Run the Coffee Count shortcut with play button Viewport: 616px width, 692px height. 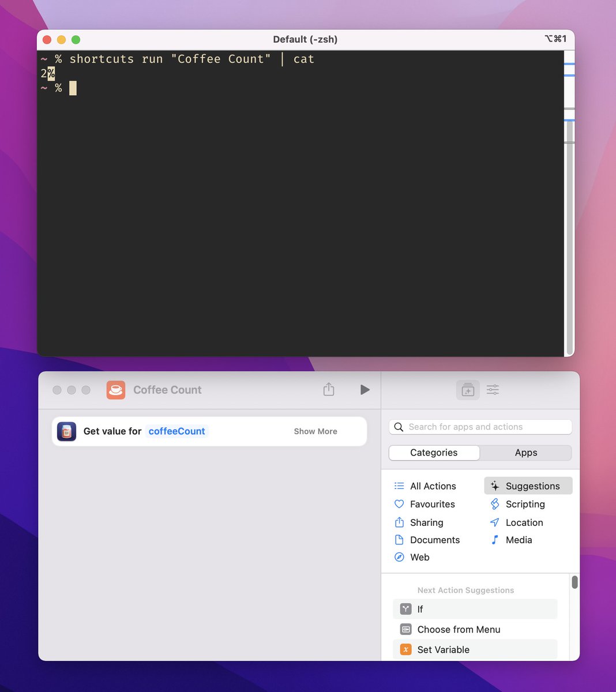pyautogui.click(x=365, y=390)
